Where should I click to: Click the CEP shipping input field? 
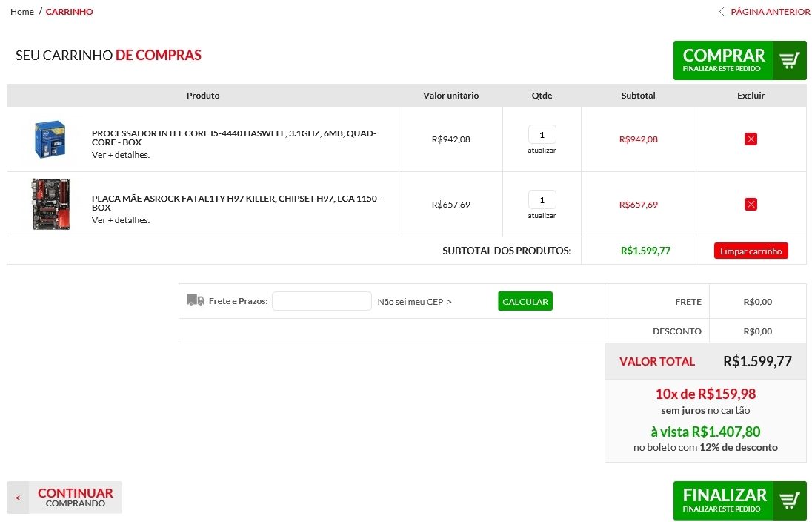click(322, 301)
